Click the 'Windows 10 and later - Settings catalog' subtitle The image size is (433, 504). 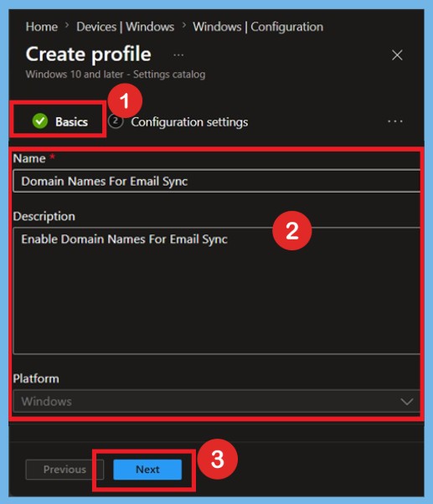pos(116,75)
